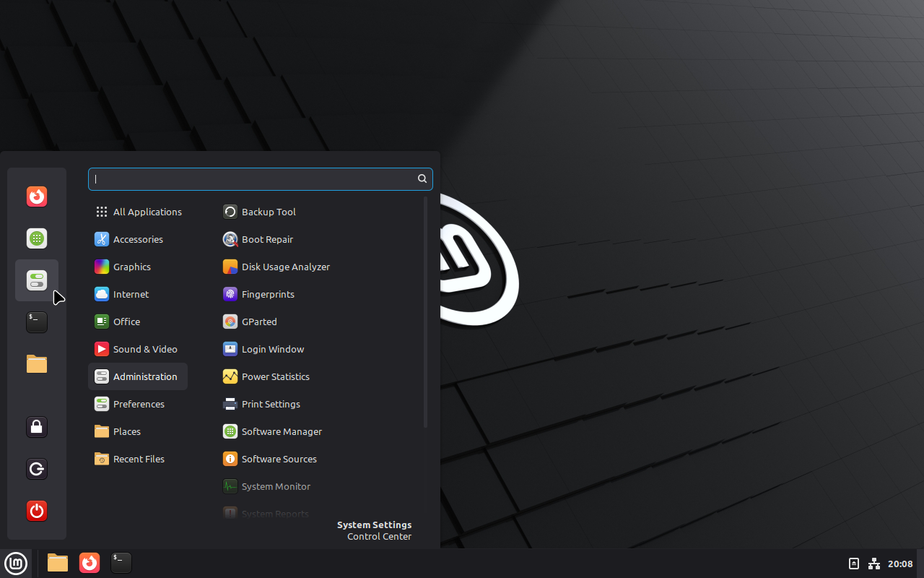Choose the Preferences category

(138, 404)
